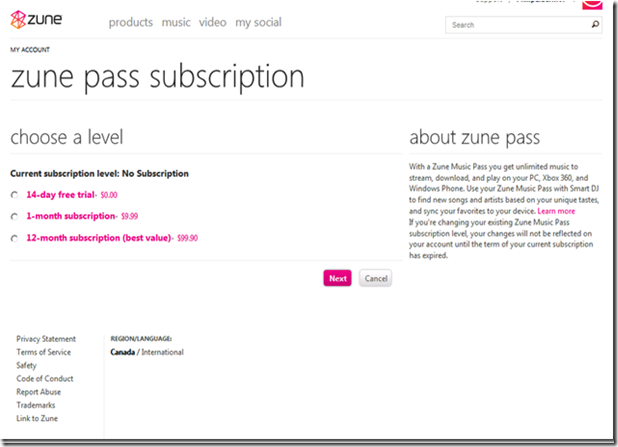Open the my social menu
Screen dimensions: 618x447
pos(258,22)
